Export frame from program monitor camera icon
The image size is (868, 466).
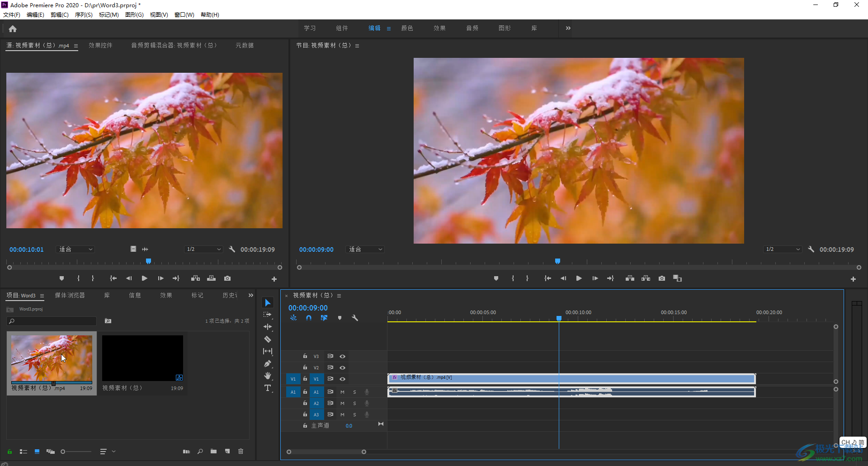point(662,278)
